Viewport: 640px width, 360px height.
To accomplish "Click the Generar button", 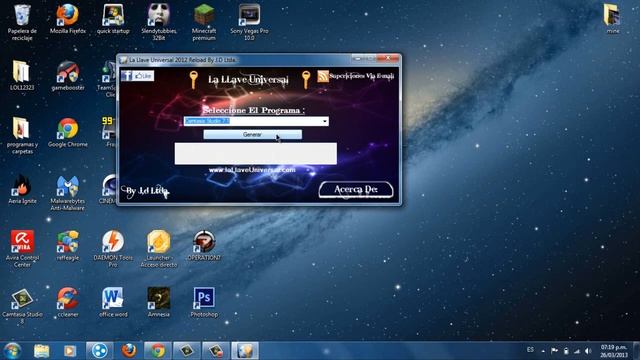I will point(253,134).
